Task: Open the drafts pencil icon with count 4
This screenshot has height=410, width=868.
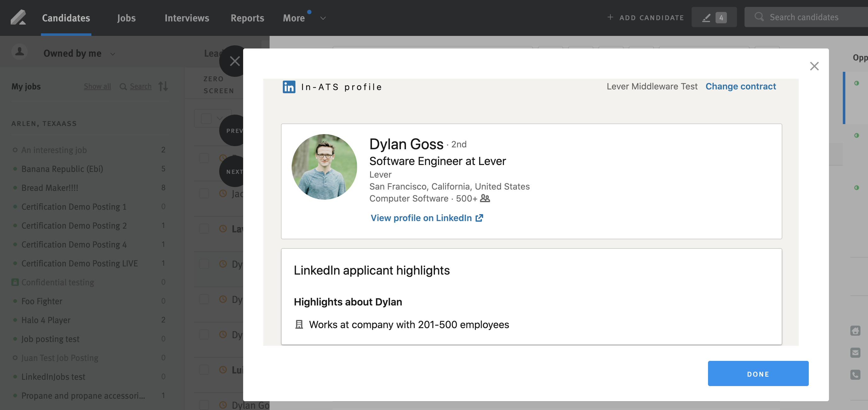Action: click(714, 17)
